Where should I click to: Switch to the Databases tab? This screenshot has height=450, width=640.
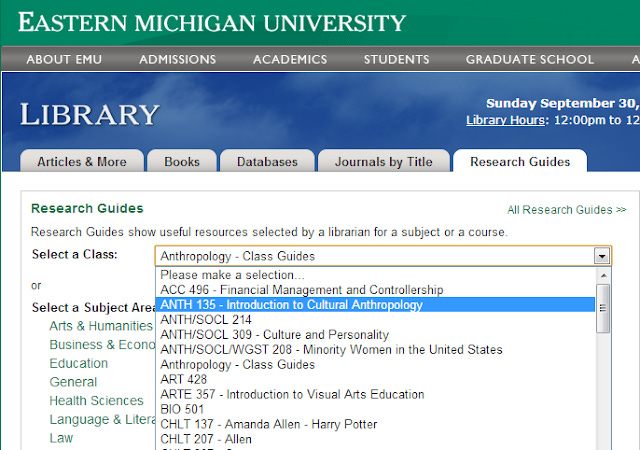coord(267,161)
